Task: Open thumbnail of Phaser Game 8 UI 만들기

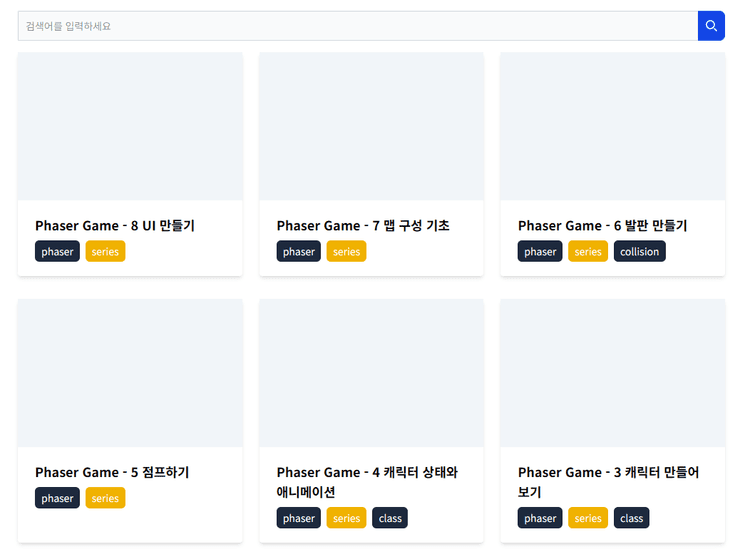Action: point(130,126)
